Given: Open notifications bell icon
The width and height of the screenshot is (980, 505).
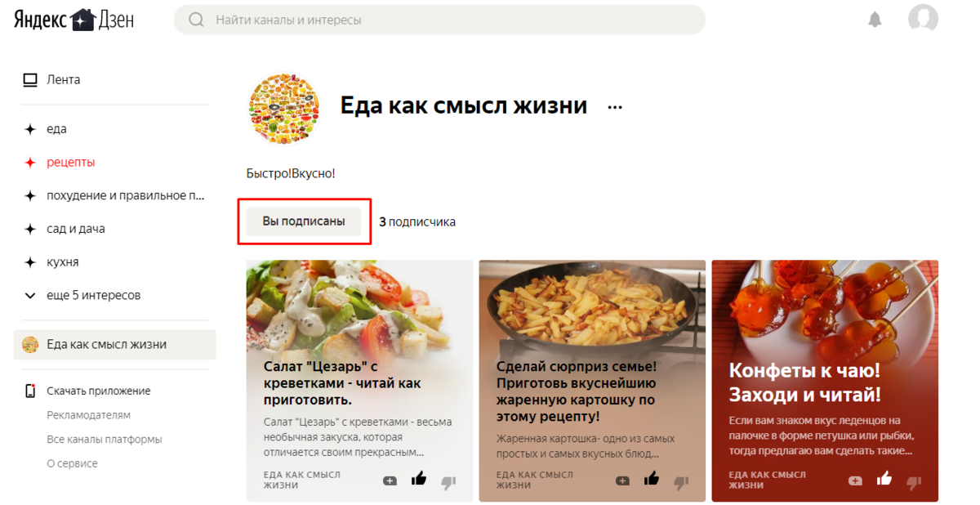Looking at the screenshot, I should 875,20.
